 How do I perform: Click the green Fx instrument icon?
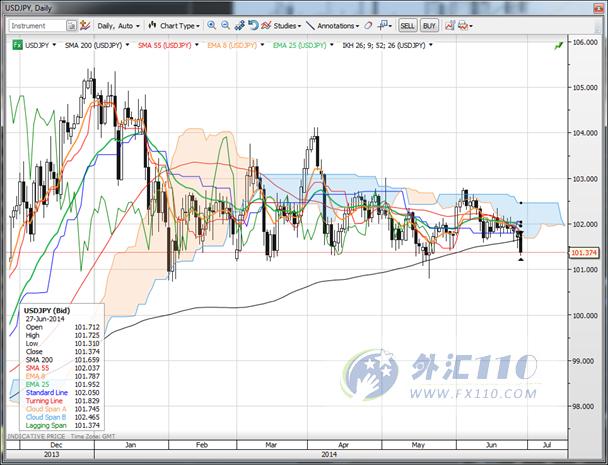click(x=17, y=45)
